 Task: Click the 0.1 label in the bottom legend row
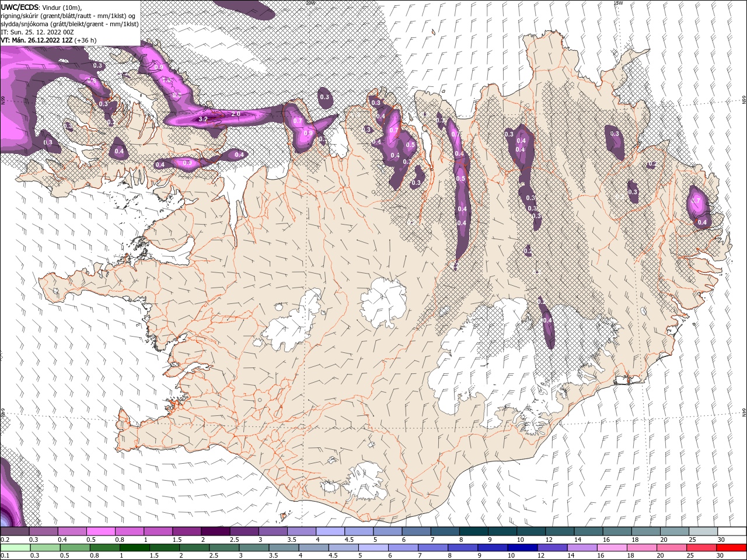click(x=5, y=556)
